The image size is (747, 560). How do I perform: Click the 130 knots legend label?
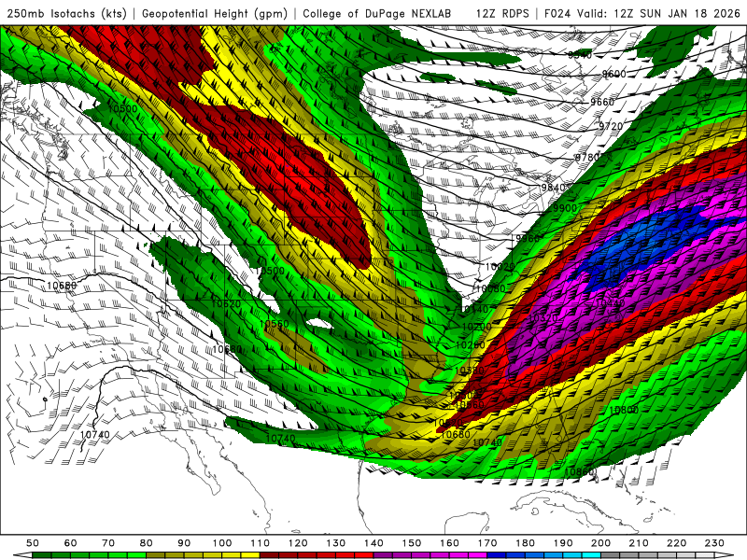pos(336,543)
